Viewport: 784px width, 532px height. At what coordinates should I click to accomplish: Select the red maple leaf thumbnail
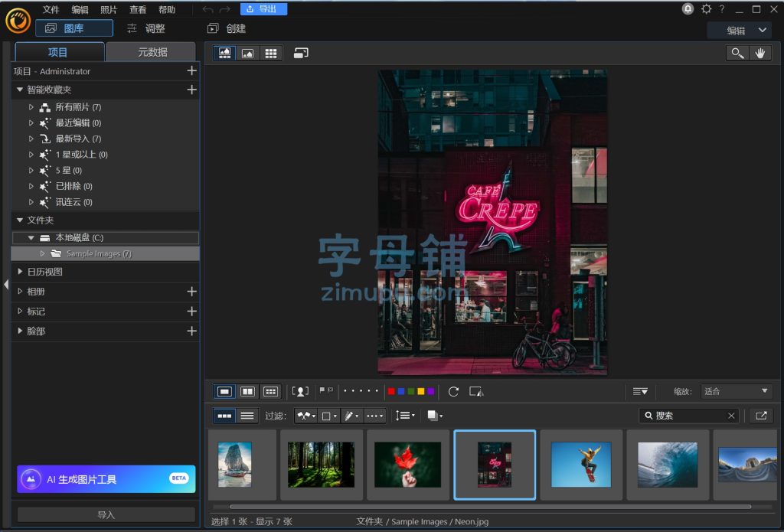point(407,465)
